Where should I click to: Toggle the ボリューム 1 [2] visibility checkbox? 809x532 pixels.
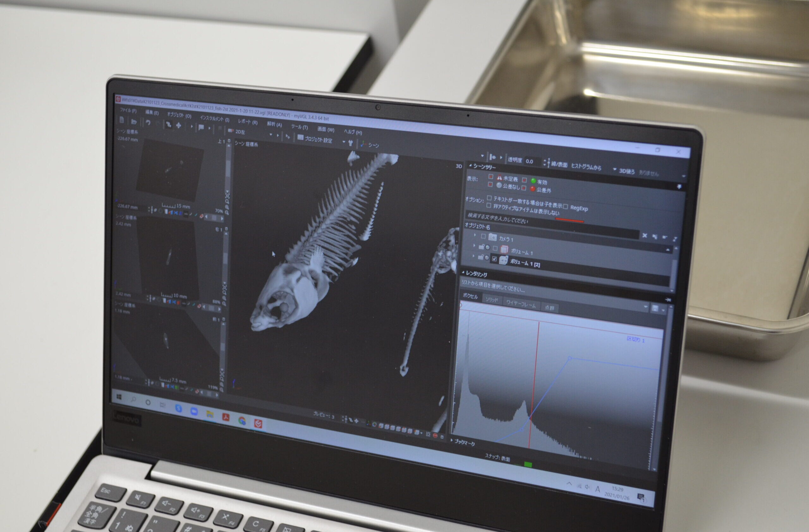tap(494, 259)
